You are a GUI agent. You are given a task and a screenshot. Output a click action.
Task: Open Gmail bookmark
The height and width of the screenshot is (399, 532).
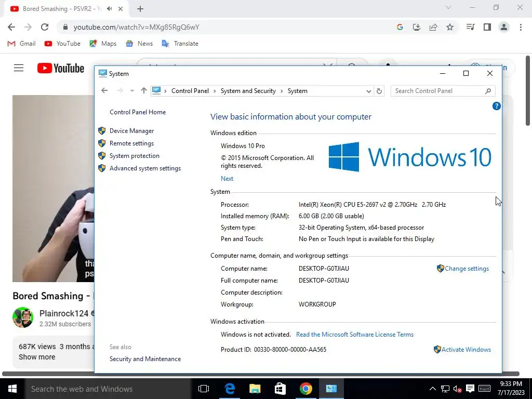pos(22,44)
